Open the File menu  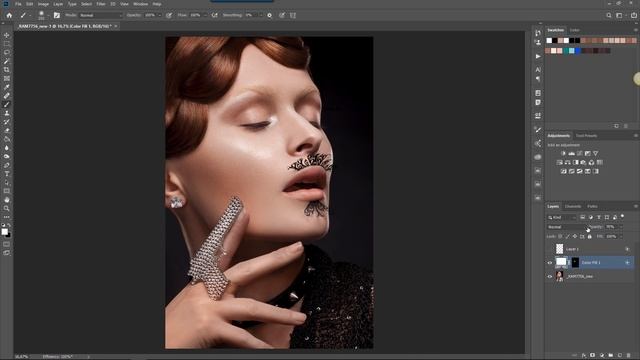[18, 4]
